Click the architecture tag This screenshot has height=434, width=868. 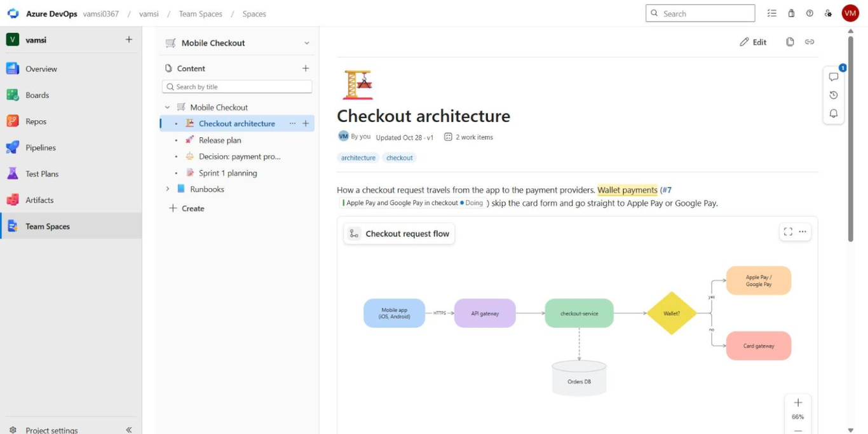coord(358,158)
